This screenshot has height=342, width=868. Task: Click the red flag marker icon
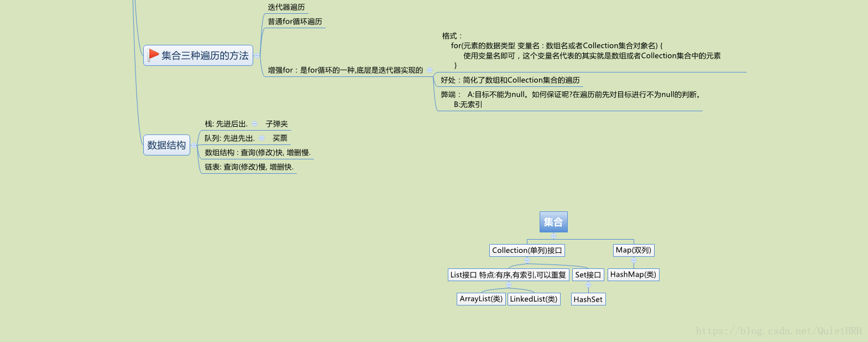[154, 55]
